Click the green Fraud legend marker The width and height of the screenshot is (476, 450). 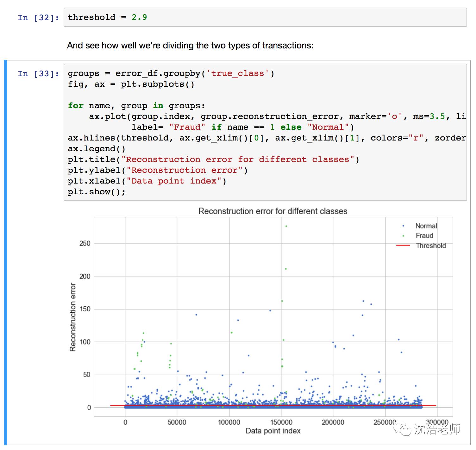[x=403, y=236]
